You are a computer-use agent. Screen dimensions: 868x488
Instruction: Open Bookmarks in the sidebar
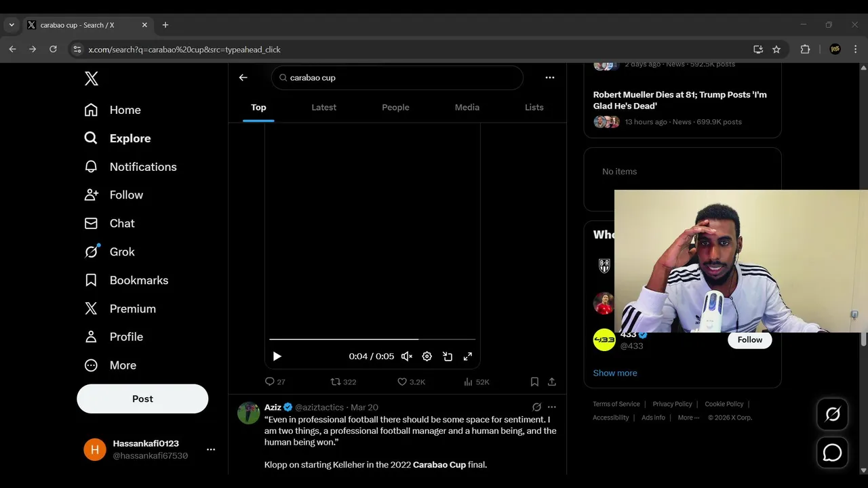[126, 280]
